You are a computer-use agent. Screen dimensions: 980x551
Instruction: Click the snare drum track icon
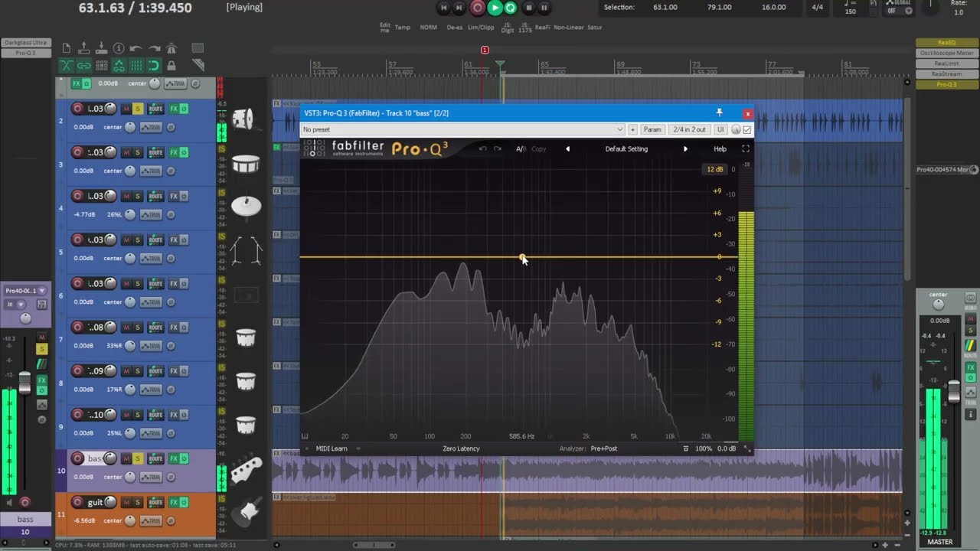coord(246,164)
